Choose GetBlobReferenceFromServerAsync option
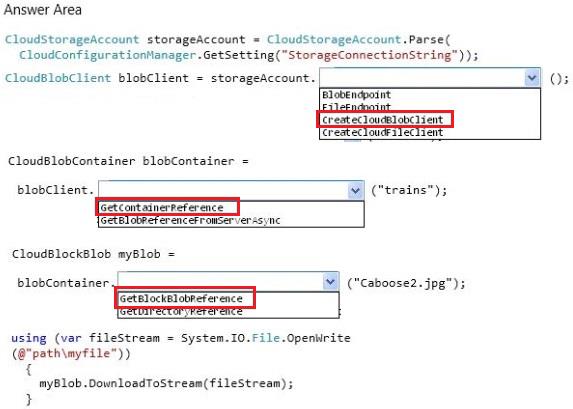573x409 pixels. coord(190,220)
